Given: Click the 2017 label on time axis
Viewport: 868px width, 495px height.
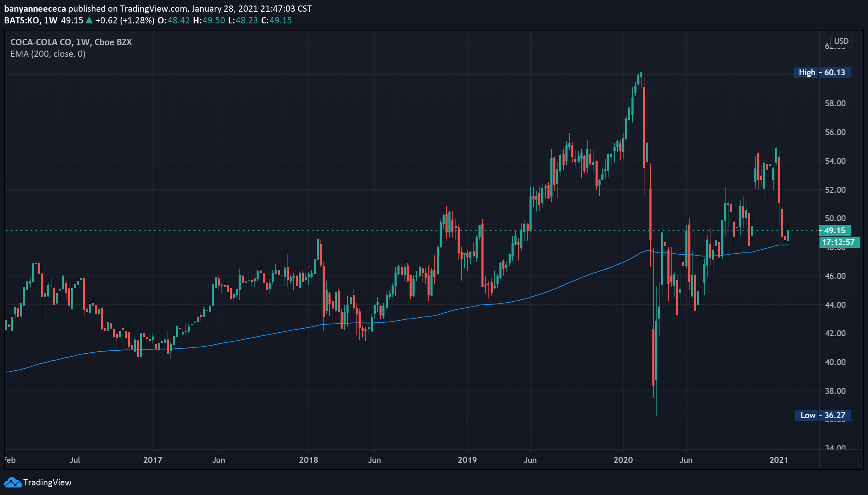Looking at the screenshot, I should pyautogui.click(x=153, y=460).
